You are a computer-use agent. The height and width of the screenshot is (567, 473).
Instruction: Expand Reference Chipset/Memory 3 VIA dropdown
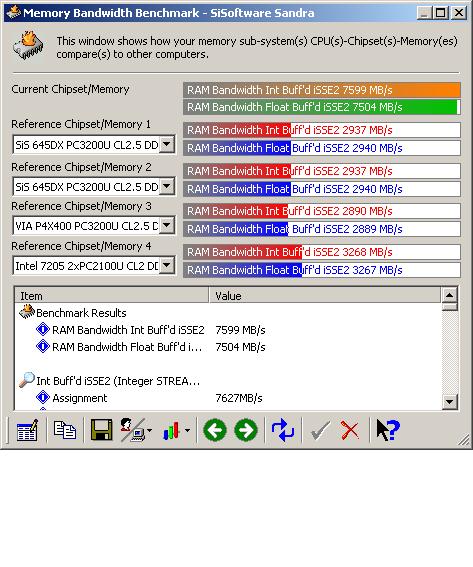167,226
